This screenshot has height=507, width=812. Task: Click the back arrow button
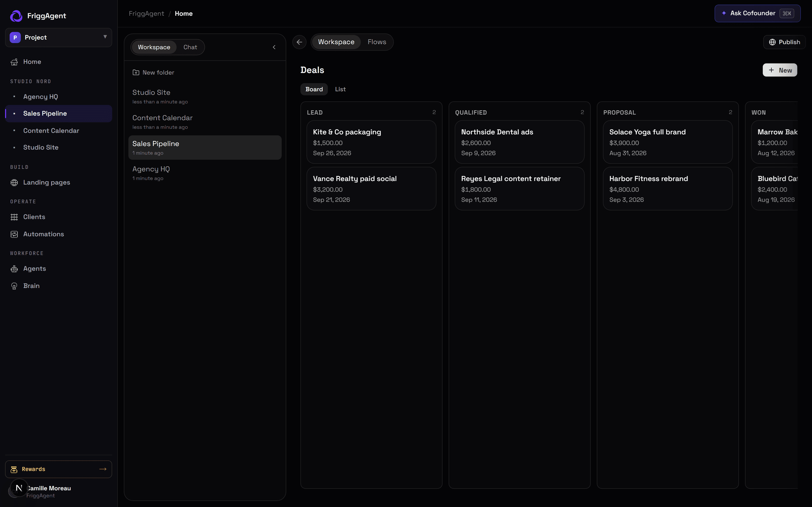[x=299, y=42]
